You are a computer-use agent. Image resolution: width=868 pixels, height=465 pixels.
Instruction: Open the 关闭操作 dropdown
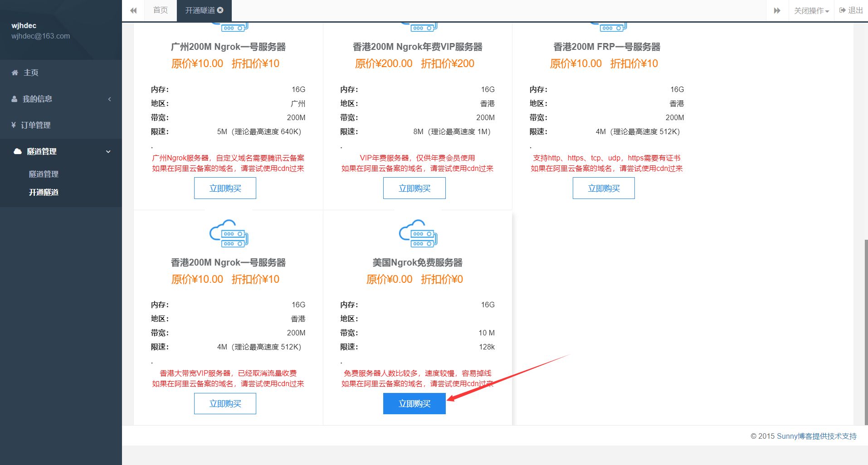(811, 10)
